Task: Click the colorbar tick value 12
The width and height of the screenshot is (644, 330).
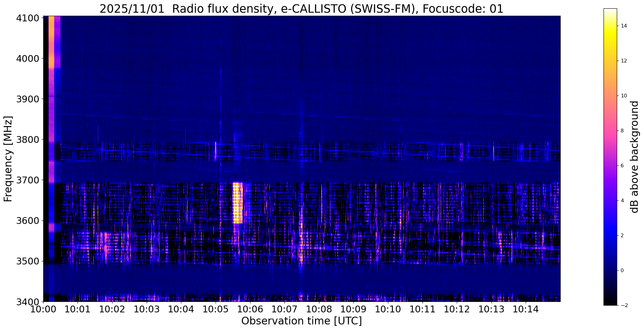Action: (x=624, y=61)
